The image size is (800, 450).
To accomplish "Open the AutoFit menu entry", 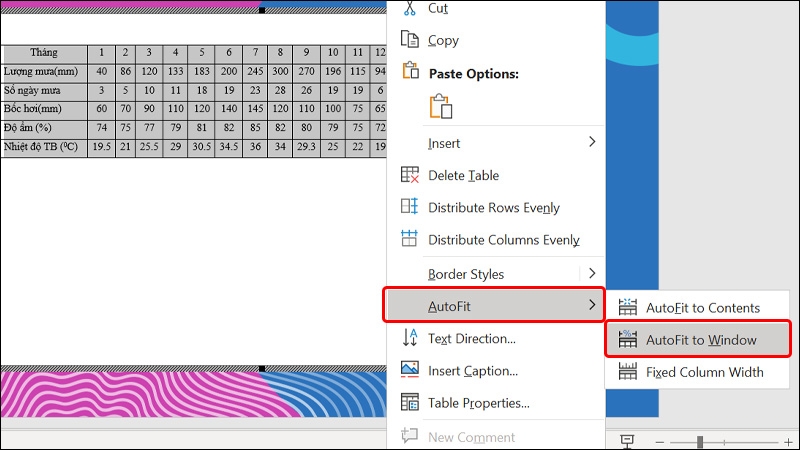I will point(494,305).
